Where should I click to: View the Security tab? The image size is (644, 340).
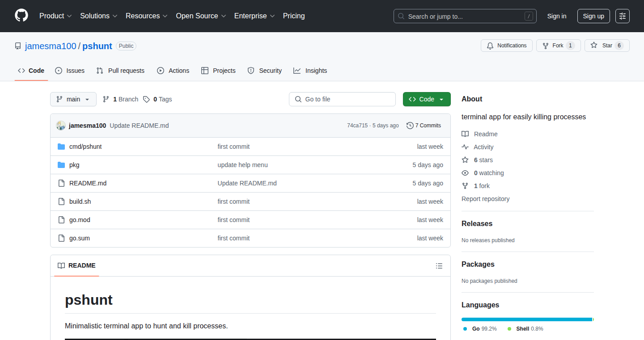click(x=264, y=71)
